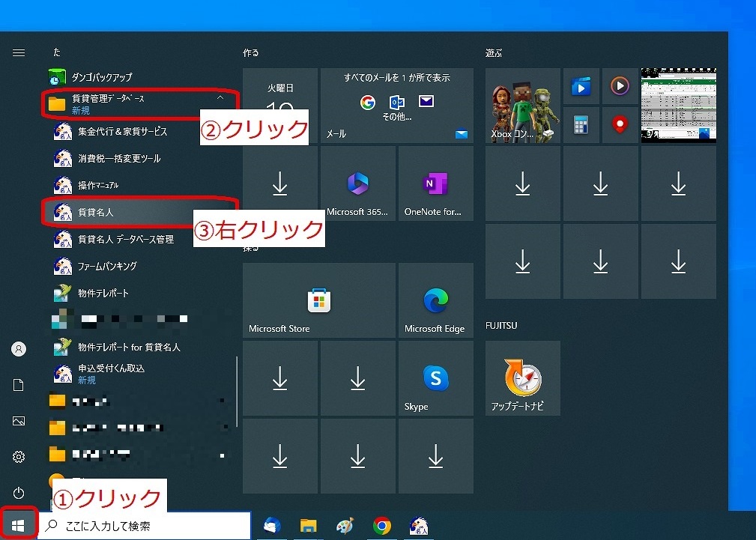Open the Power options button

pos(19,493)
